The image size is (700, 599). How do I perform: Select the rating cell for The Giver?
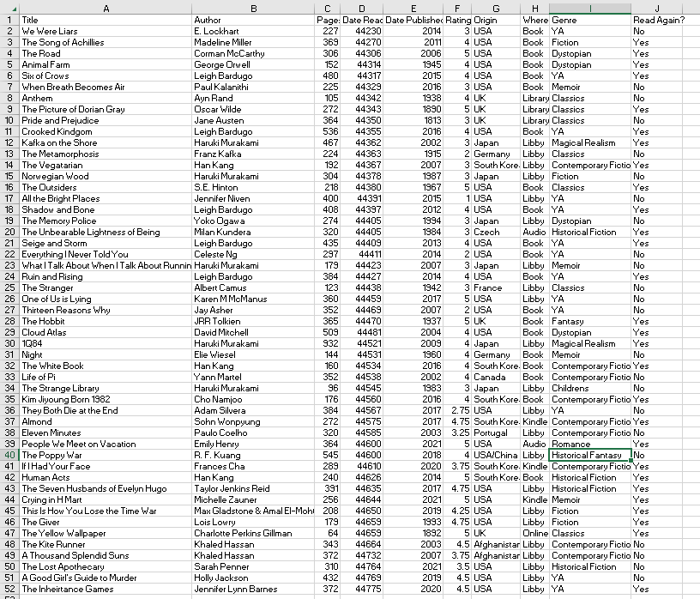point(457,522)
